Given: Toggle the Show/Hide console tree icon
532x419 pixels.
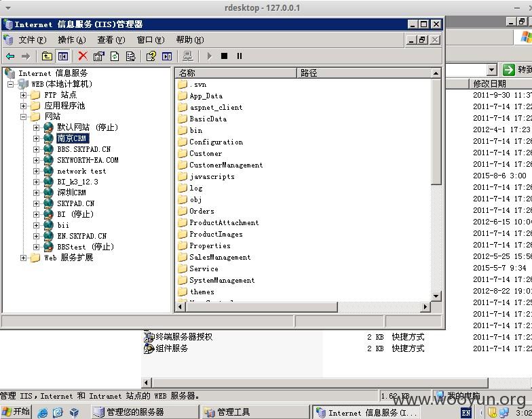Looking at the screenshot, I should 63,56.
